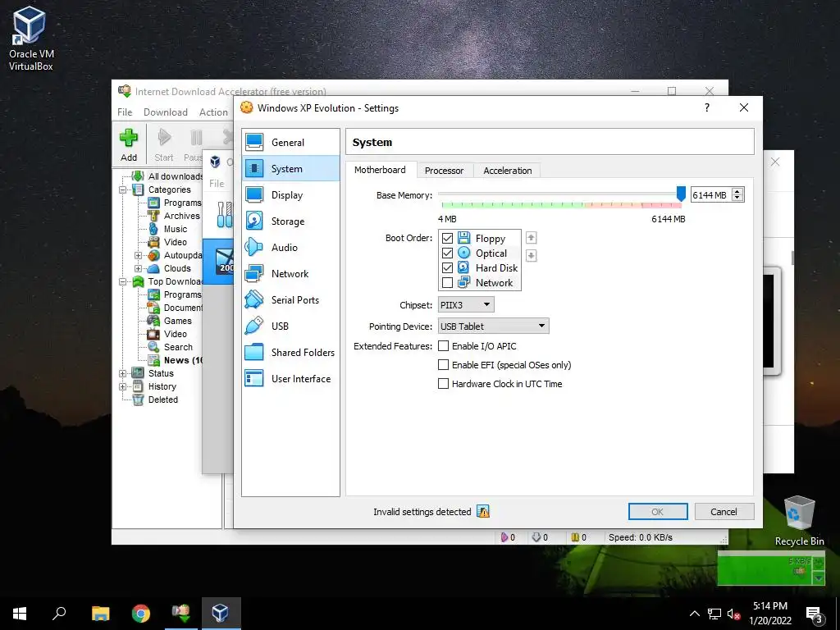Open Shared Folders settings
The width and height of the screenshot is (840, 630).
pyautogui.click(x=290, y=353)
